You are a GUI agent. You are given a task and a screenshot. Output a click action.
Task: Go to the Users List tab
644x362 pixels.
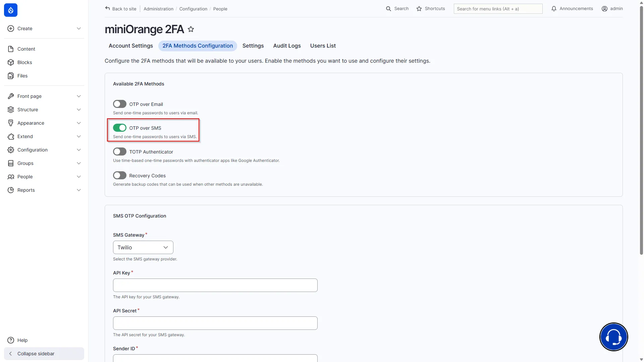point(323,46)
